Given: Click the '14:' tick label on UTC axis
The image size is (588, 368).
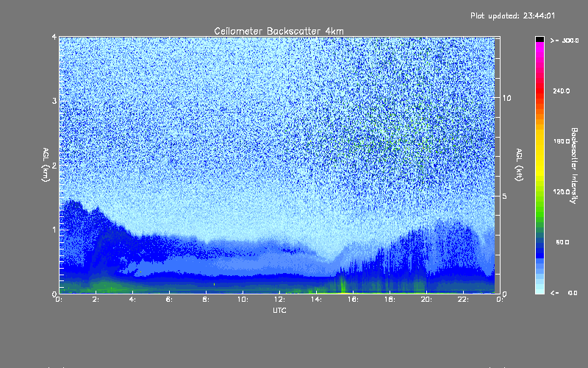Looking at the screenshot, I should 316,300.
